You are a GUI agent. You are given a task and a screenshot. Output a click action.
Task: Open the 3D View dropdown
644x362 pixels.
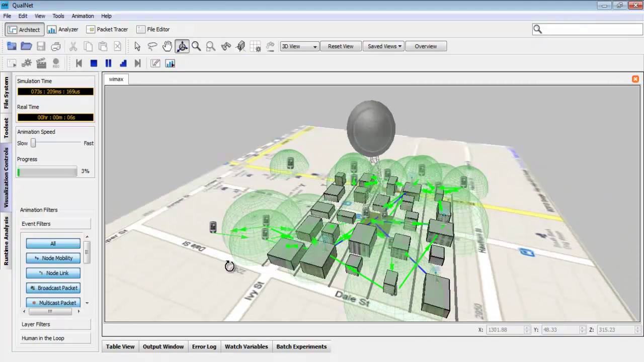[x=299, y=46]
